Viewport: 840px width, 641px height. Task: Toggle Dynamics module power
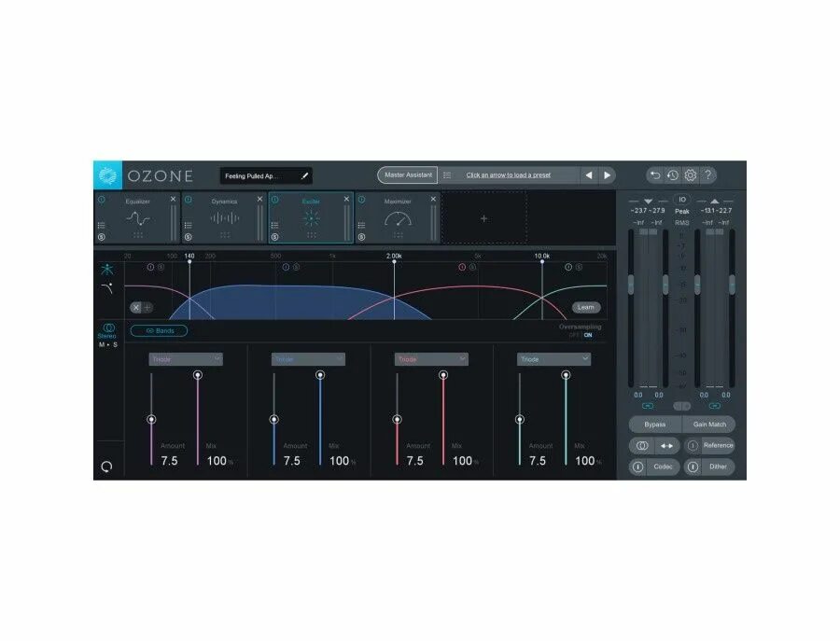point(188,200)
